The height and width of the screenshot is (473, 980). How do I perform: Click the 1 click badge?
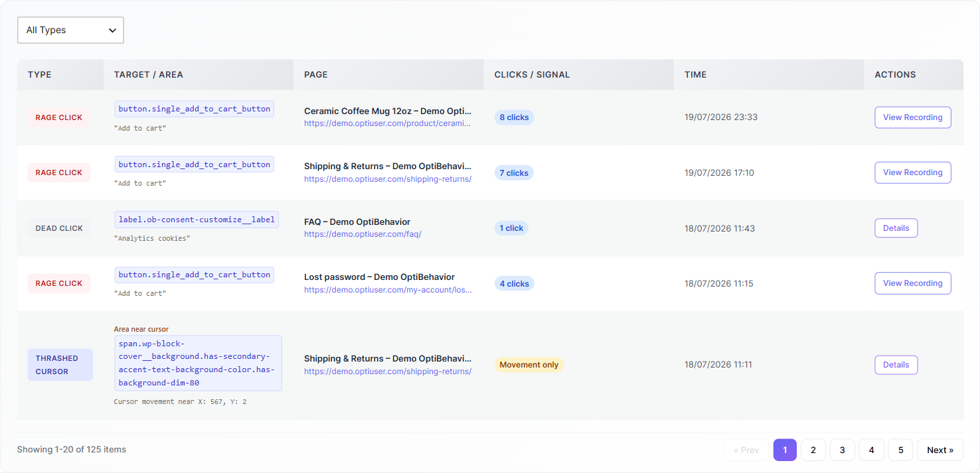(x=511, y=228)
